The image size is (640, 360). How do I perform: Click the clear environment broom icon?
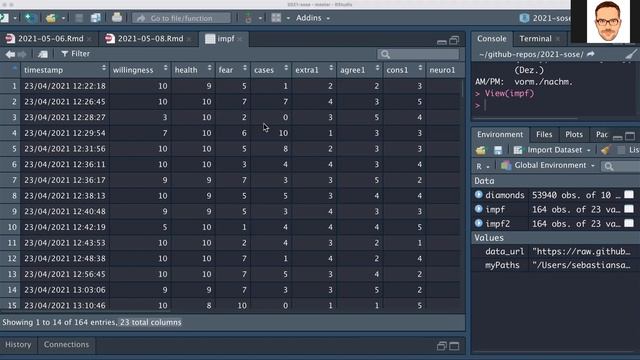(x=606, y=150)
